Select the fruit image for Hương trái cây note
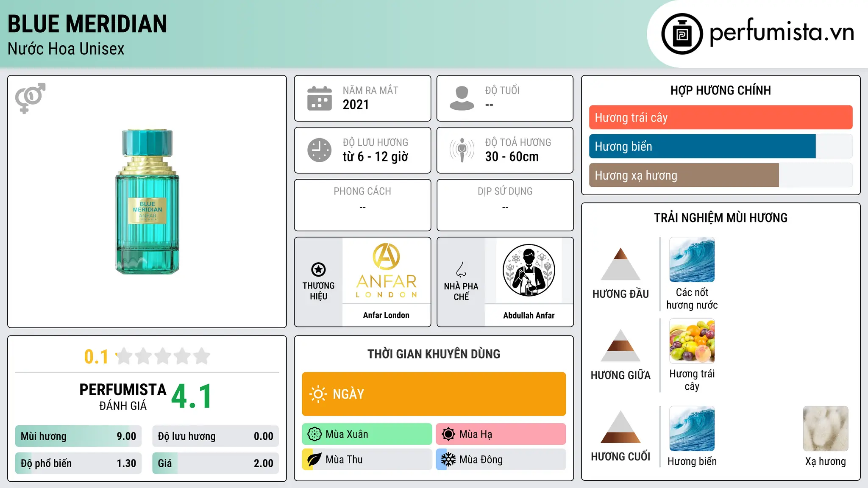The height and width of the screenshot is (488, 868). pos(692,341)
